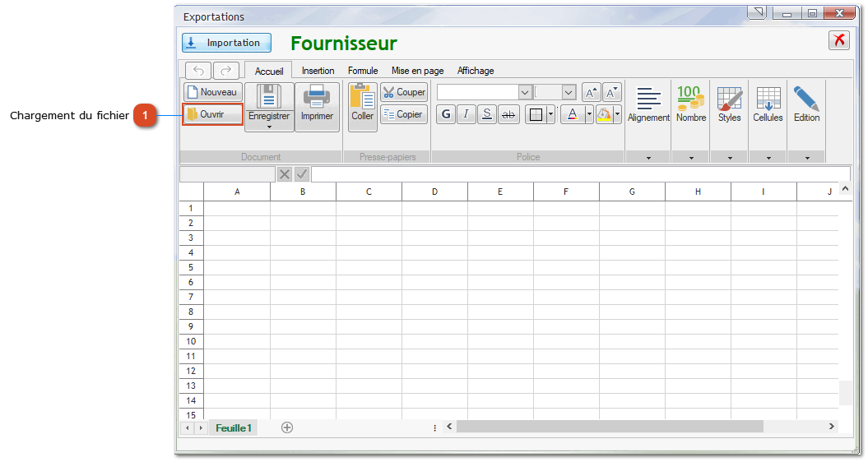Cut selection with Couper

pos(404,92)
